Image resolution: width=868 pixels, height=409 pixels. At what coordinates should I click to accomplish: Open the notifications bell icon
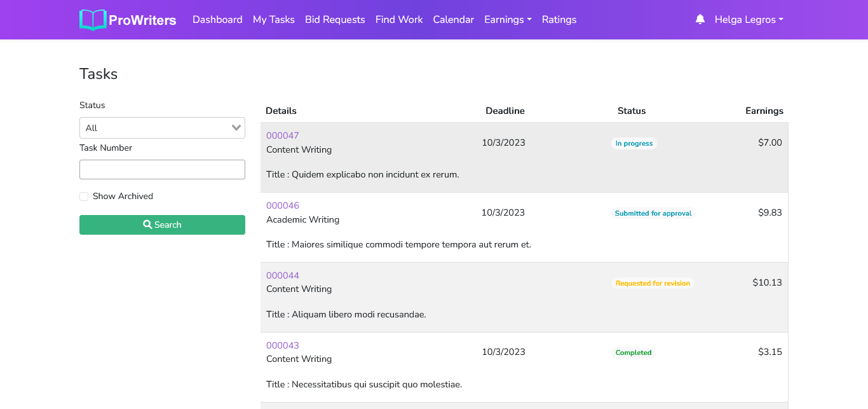[x=700, y=20]
